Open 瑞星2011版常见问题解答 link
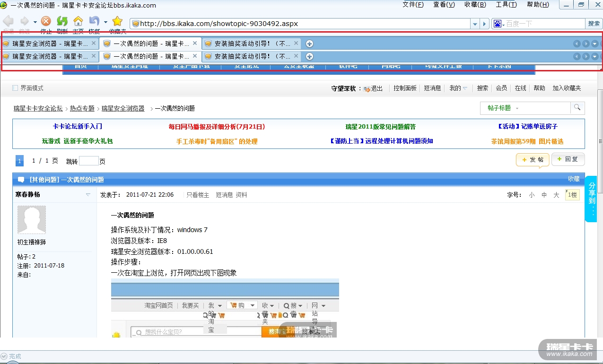The height and width of the screenshot is (364, 603). [381, 127]
